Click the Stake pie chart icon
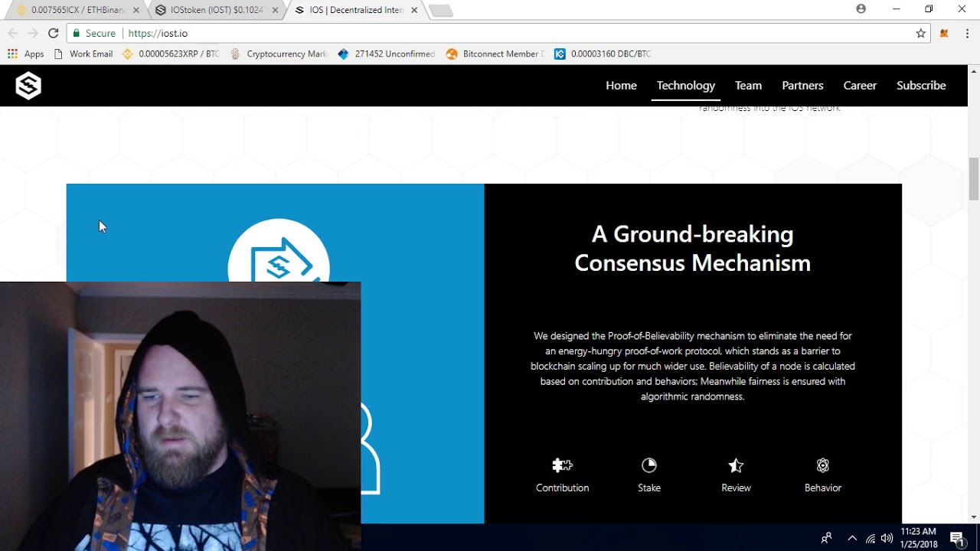The width and height of the screenshot is (980, 551). pyautogui.click(x=649, y=465)
